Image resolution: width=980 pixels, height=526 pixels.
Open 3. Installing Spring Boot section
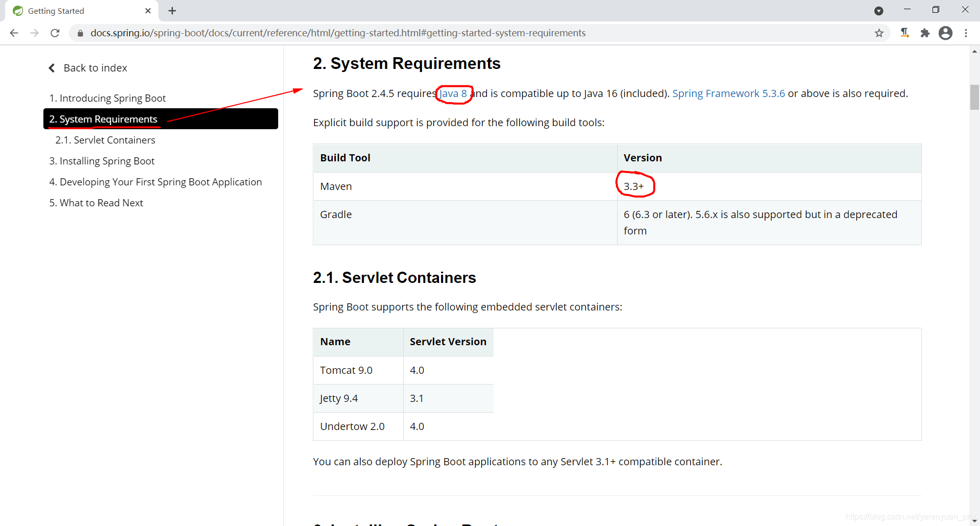pyautogui.click(x=102, y=161)
